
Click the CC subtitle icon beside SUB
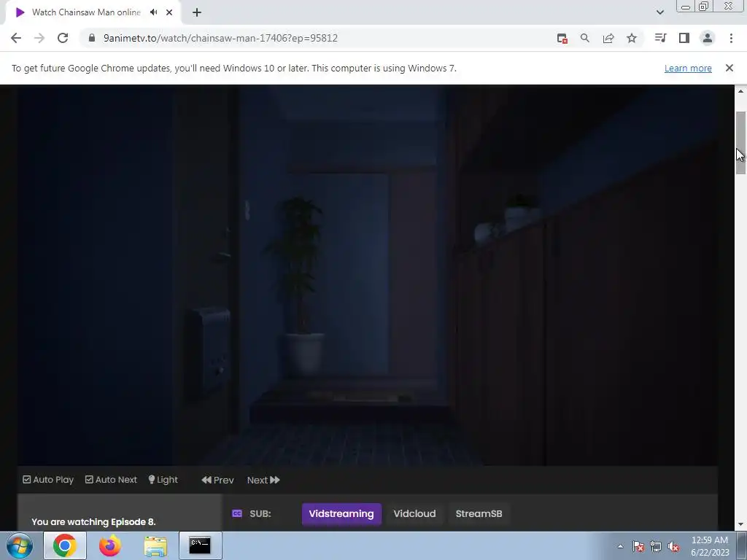(x=237, y=513)
